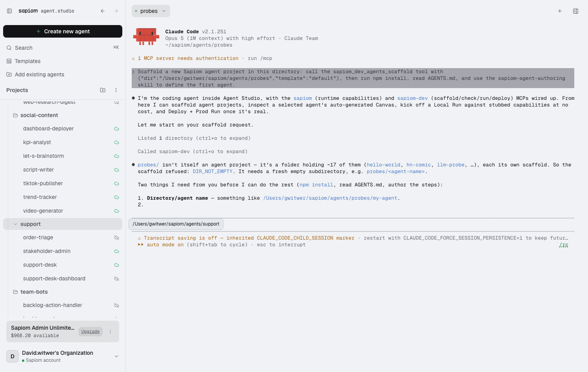Select the script-writer agent
Viewport: 588px width, 372px height.
click(38, 170)
